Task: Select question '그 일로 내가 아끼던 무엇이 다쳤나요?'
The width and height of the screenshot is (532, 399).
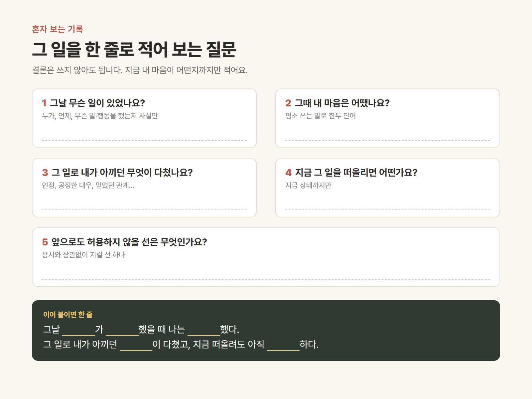Action: click(x=122, y=173)
